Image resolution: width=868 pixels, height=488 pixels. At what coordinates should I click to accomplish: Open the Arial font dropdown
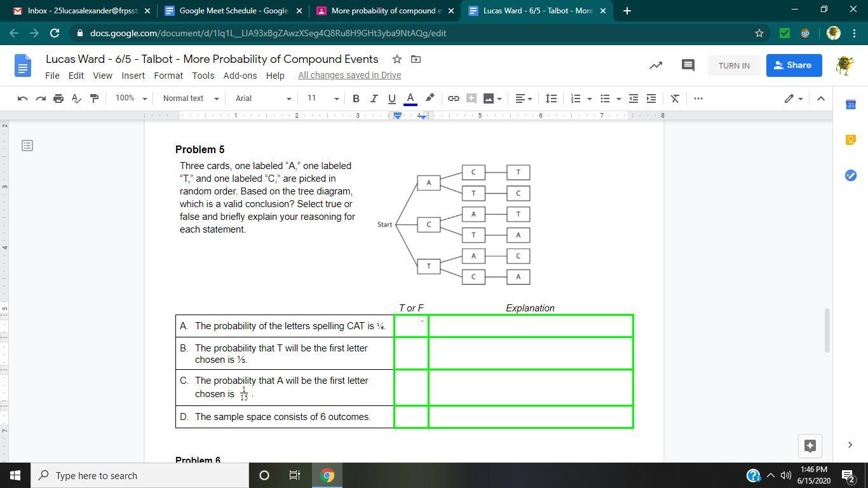263,98
